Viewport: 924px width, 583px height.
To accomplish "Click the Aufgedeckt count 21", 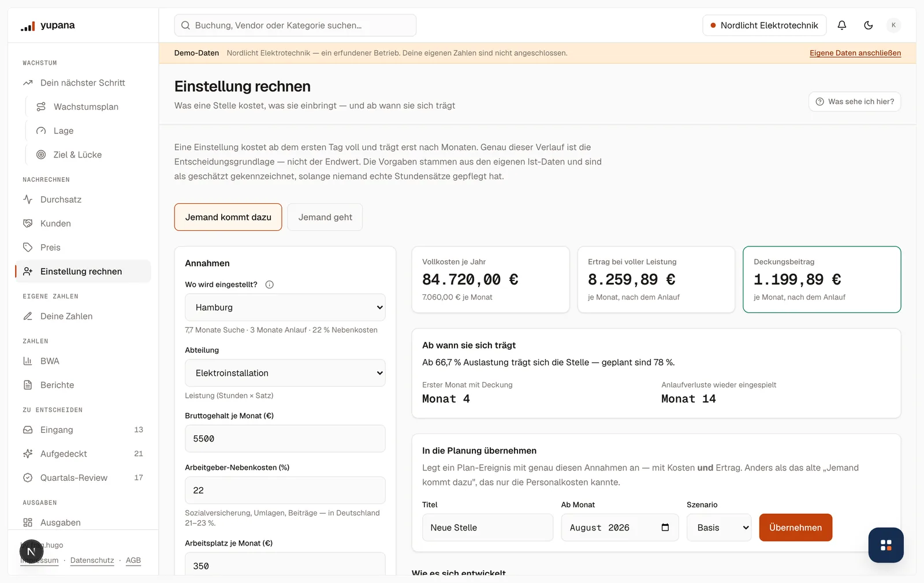I will point(139,454).
